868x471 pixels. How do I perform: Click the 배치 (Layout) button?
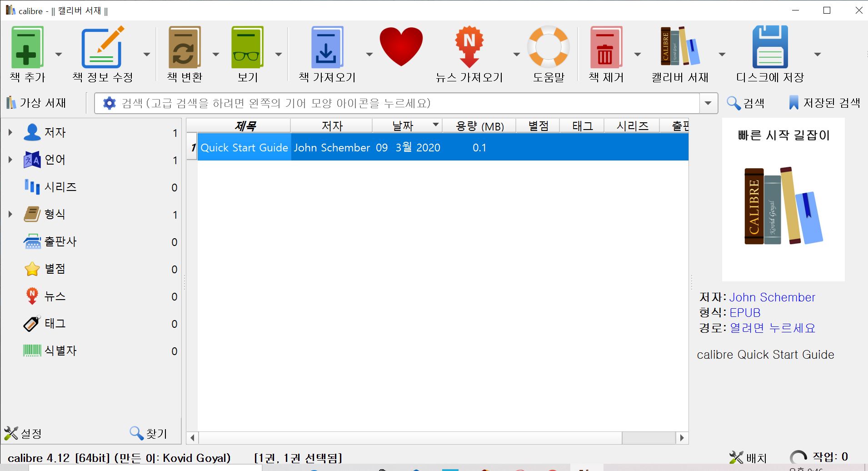coord(748,457)
